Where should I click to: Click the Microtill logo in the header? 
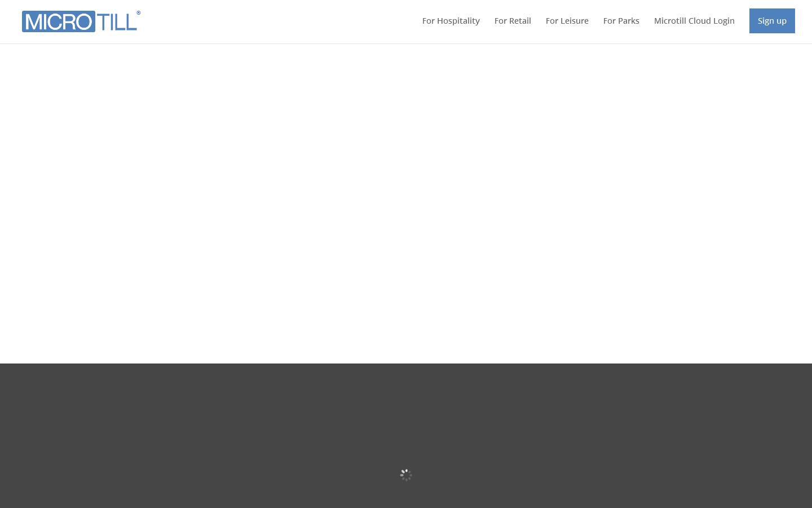point(81,21)
